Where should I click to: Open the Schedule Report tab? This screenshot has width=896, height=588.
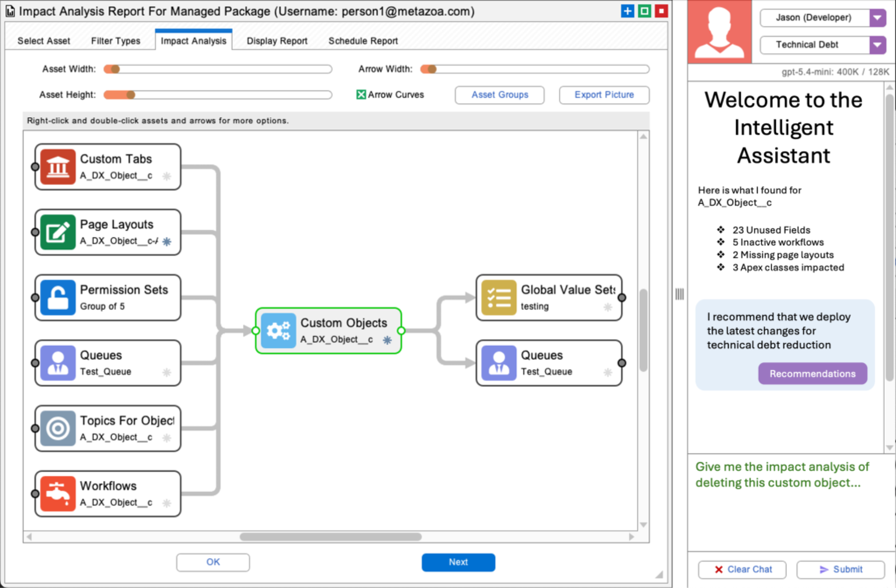pyautogui.click(x=363, y=41)
